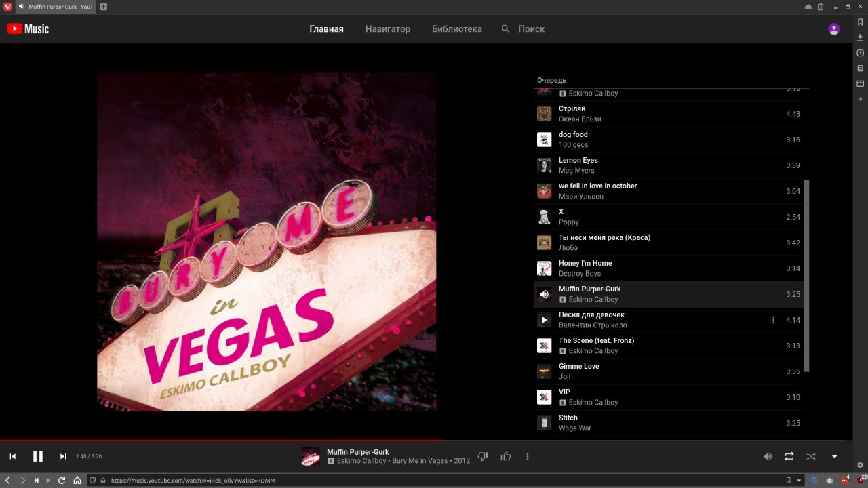Toggle shuffle for the queue
This screenshot has height=488, width=868.
click(x=811, y=457)
